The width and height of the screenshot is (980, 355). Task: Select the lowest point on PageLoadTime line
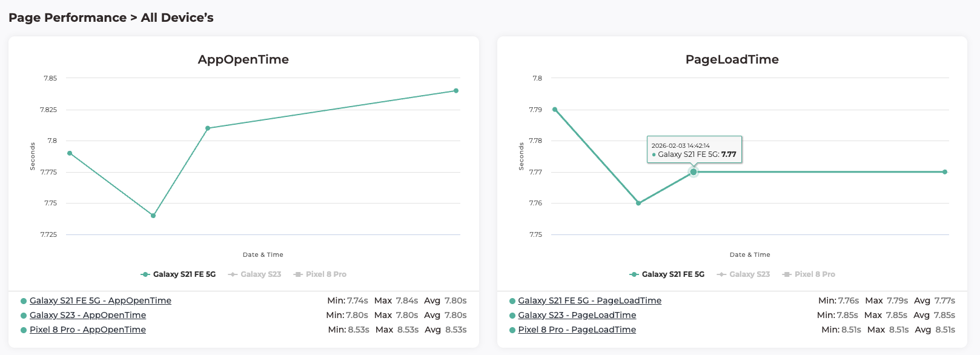(638, 203)
